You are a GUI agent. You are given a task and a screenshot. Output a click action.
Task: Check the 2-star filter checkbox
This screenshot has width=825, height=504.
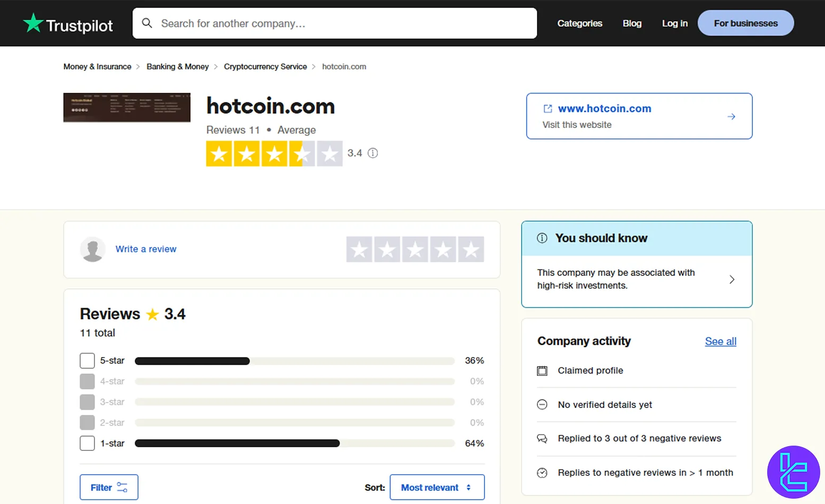87,423
